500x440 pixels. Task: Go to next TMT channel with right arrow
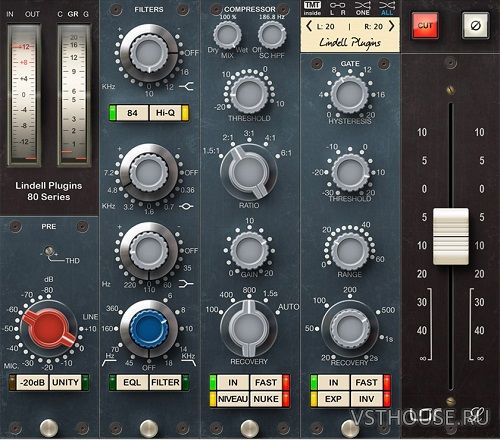click(392, 26)
